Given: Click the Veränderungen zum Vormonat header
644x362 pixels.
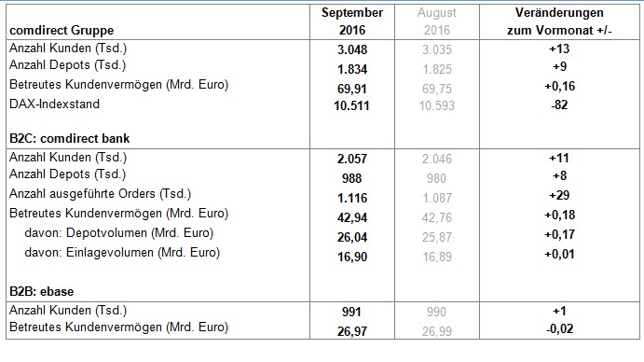Looking at the screenshot, I should [559, 21].
